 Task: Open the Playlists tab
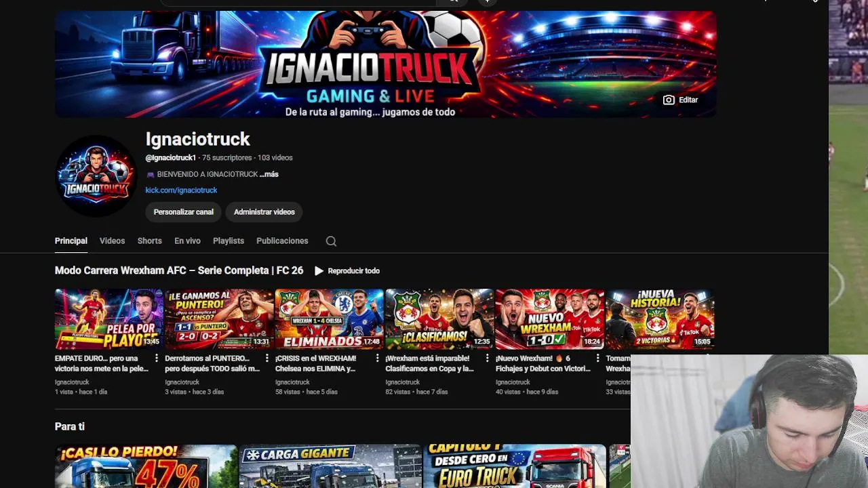229,241
